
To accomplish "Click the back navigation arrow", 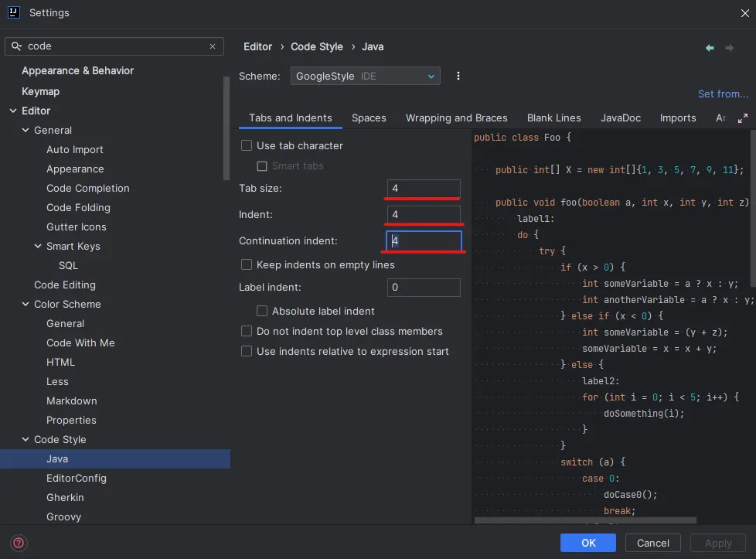I will 710,48.
